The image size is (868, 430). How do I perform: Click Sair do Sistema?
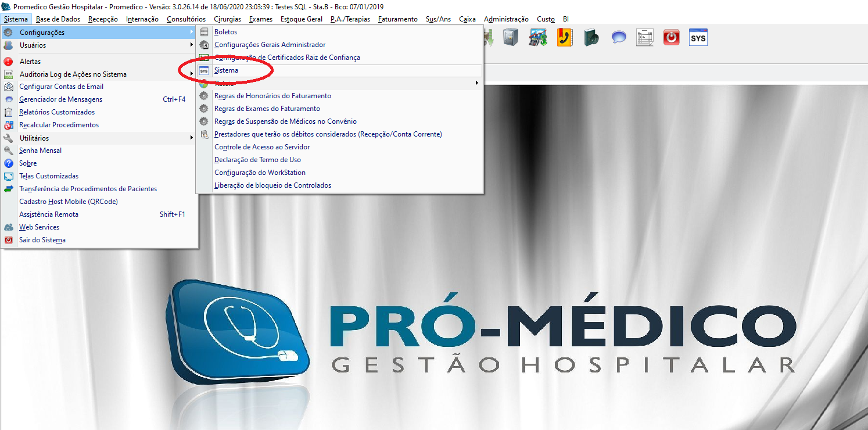(x=99, y=240)
